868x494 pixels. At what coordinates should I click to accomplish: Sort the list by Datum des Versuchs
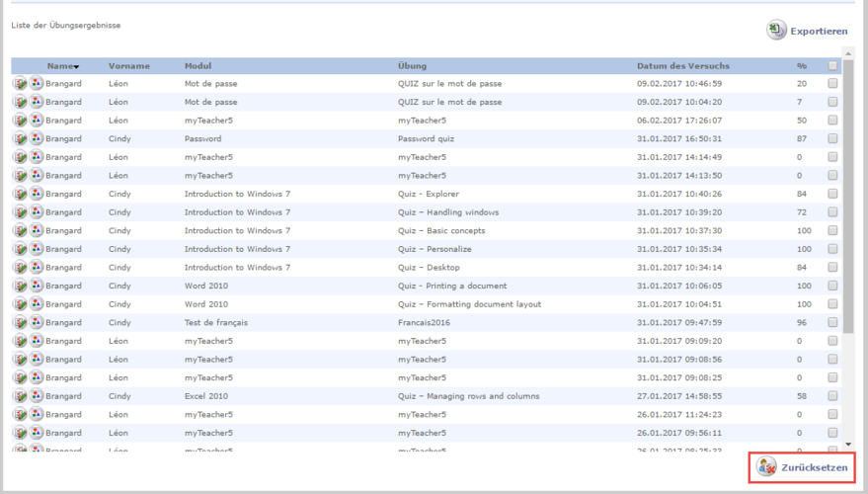[683, 66]
